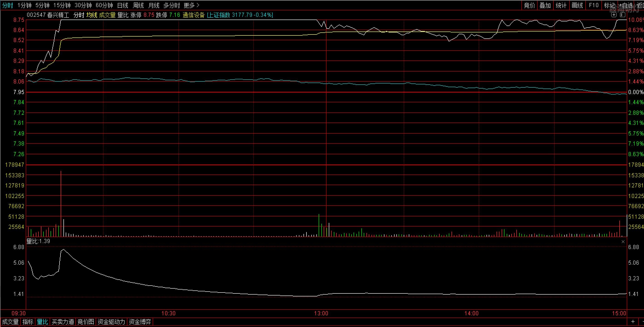
Task: Expand the 更多 periods dropdown
Action: tap(192, 5)
